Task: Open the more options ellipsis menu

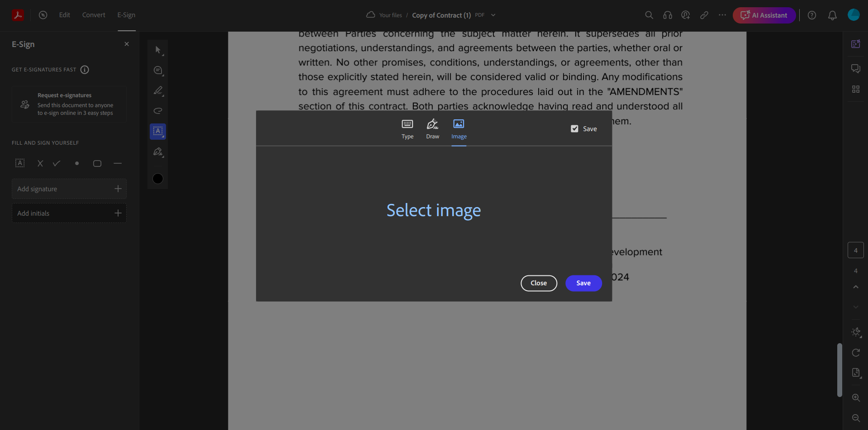Action: pyautogui.click(x=722, y=15)
